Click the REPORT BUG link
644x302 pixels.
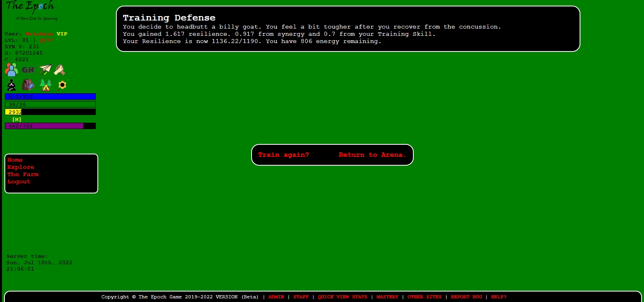[x=466, y=297]
